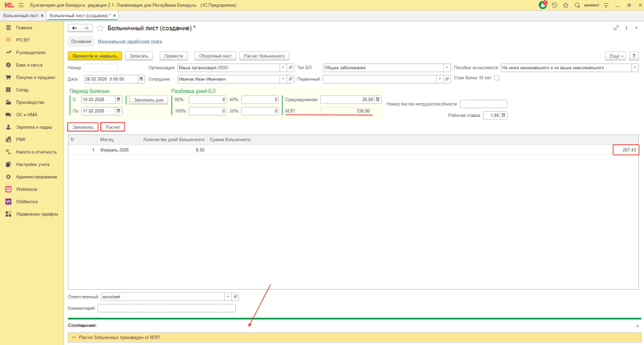Click the back arrow navigation button
The height and width of the screenshot is (345, 644).
(x=74, y=28)
